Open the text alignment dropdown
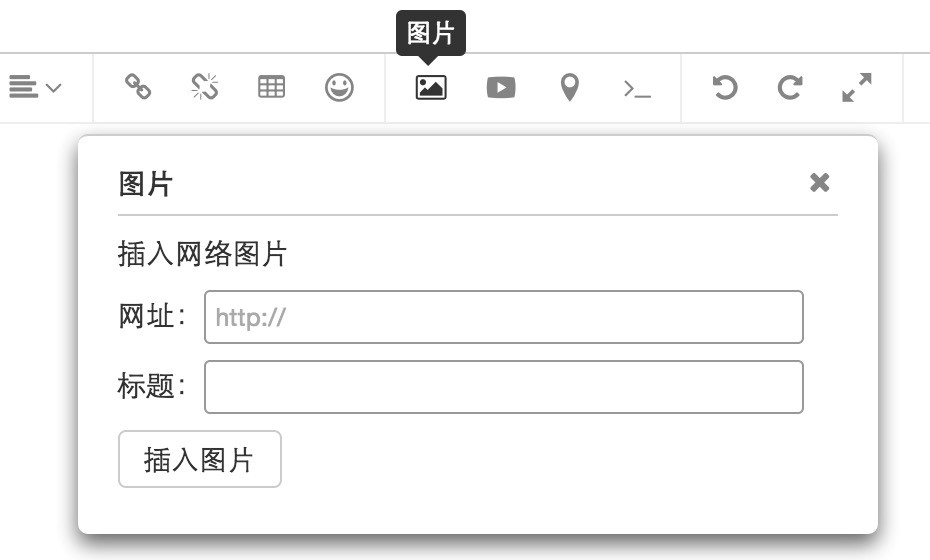Image resolution: width=930 pixels, height=560 pixels. tap(35, 88)
